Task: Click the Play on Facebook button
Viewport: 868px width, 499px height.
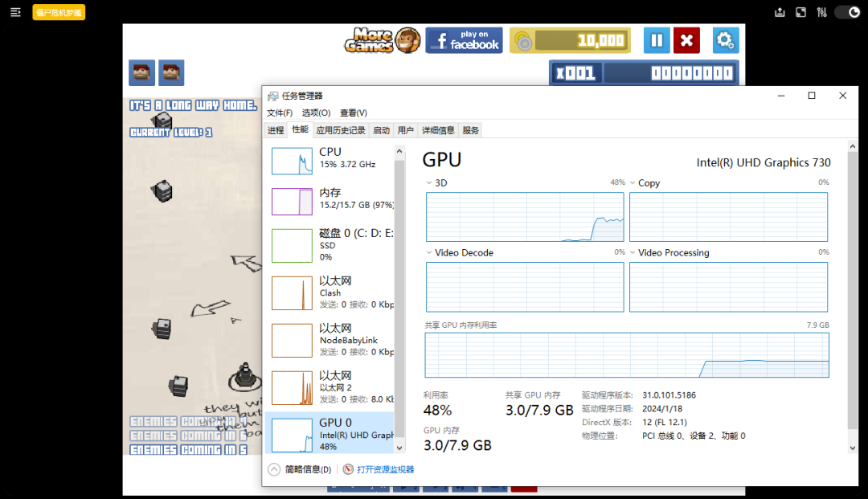Action: [464, 39]
